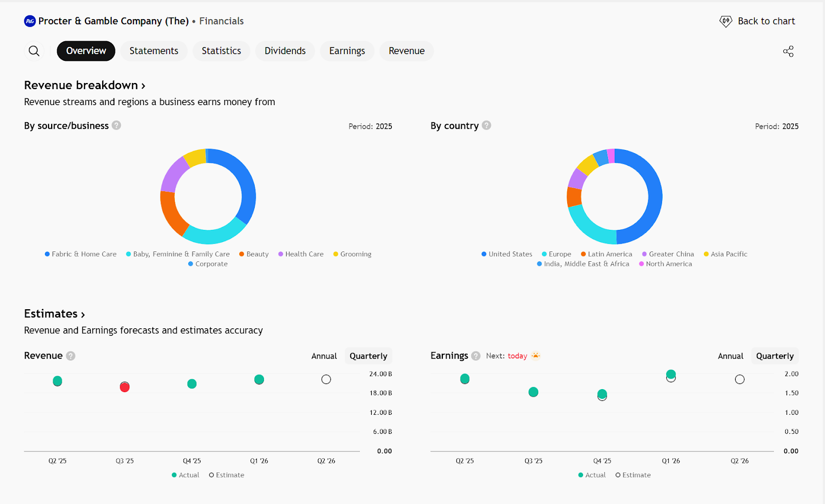This screenshot has width=825, height=504.
Task: Go Back to chart
Action: click(x=757, y=21)
